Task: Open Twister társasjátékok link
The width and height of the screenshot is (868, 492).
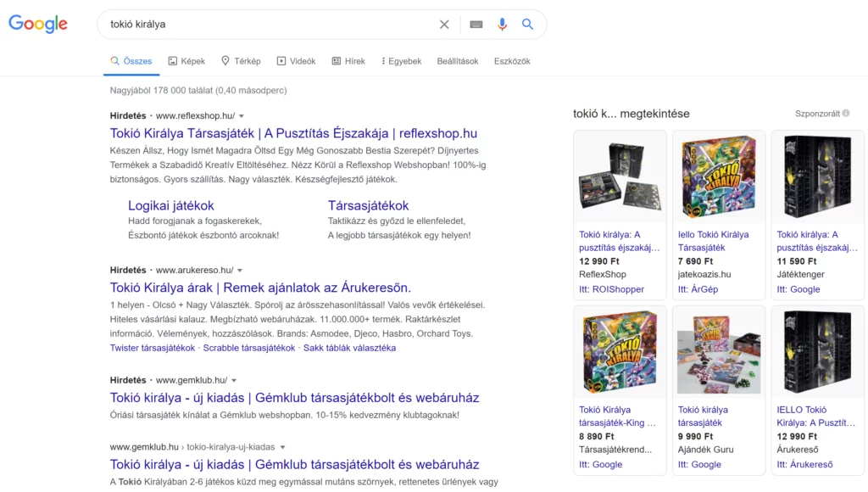Action: coord(153,348)
